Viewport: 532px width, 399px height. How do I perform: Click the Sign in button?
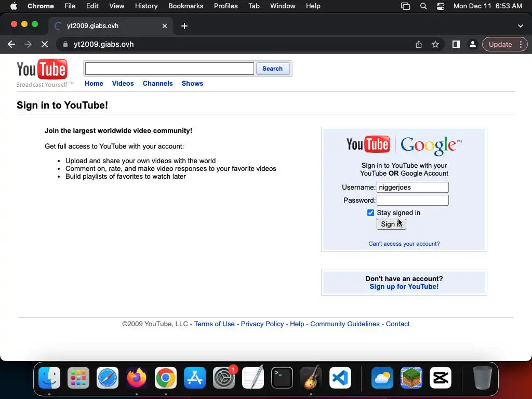(x=391, y=224)
